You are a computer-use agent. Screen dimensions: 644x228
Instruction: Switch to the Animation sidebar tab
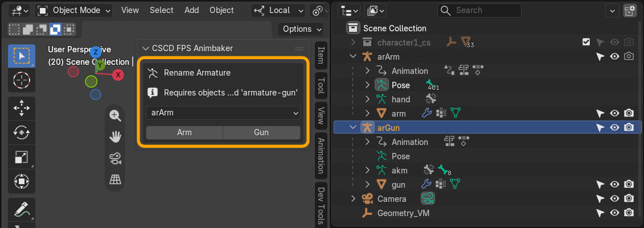point(321,155)
